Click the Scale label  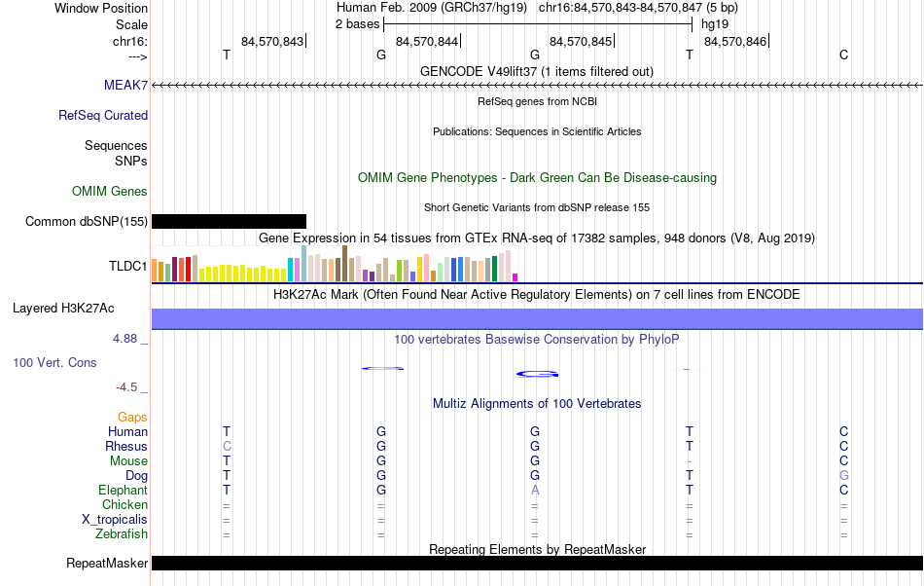tap(131, 24)
